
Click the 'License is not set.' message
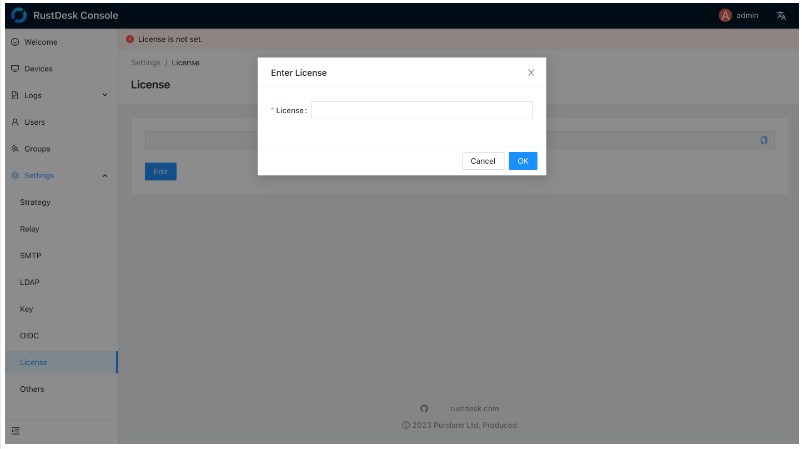(170, 39)
